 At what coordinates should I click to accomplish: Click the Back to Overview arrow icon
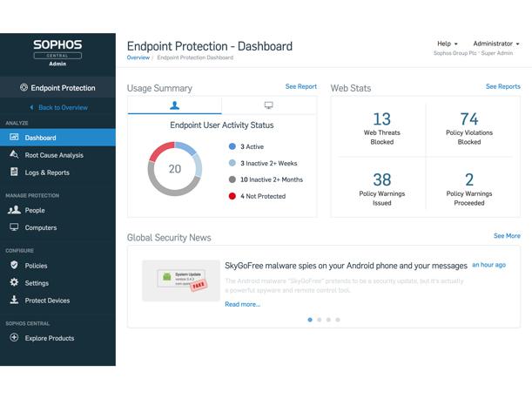pyautogui.click(x=32, y=107)
